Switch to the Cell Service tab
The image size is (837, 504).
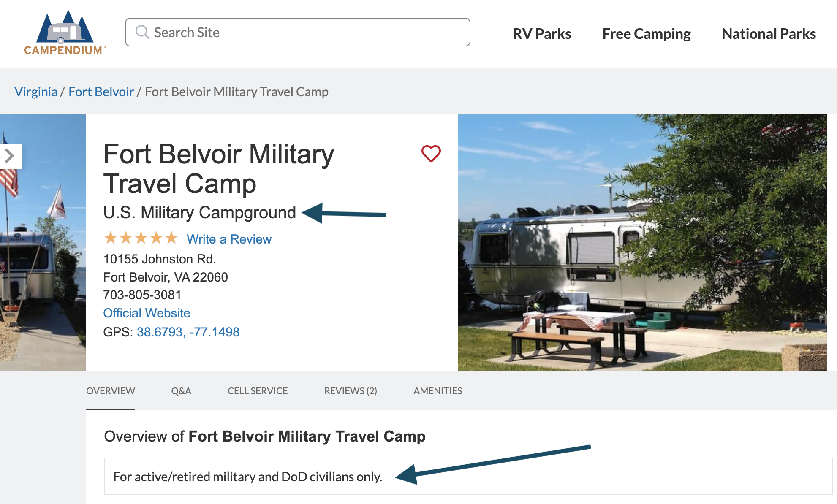click(258, 391)
